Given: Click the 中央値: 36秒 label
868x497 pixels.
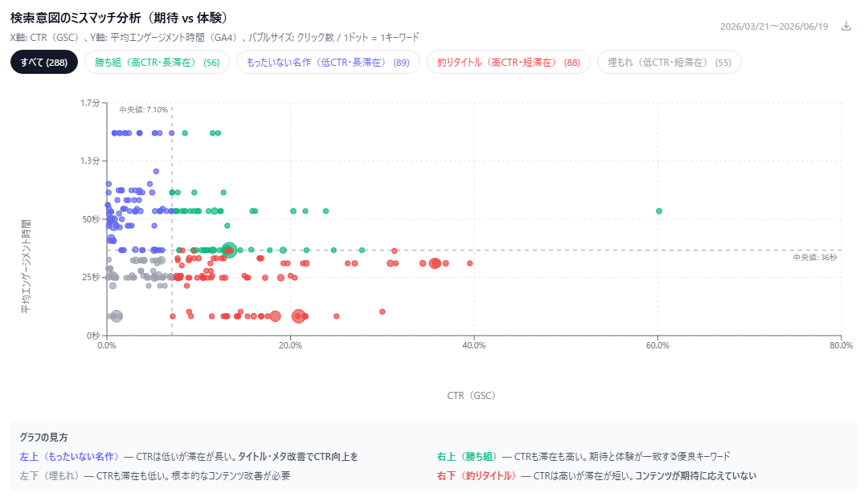Looking at the screenshot, I should tap(815, 258).
